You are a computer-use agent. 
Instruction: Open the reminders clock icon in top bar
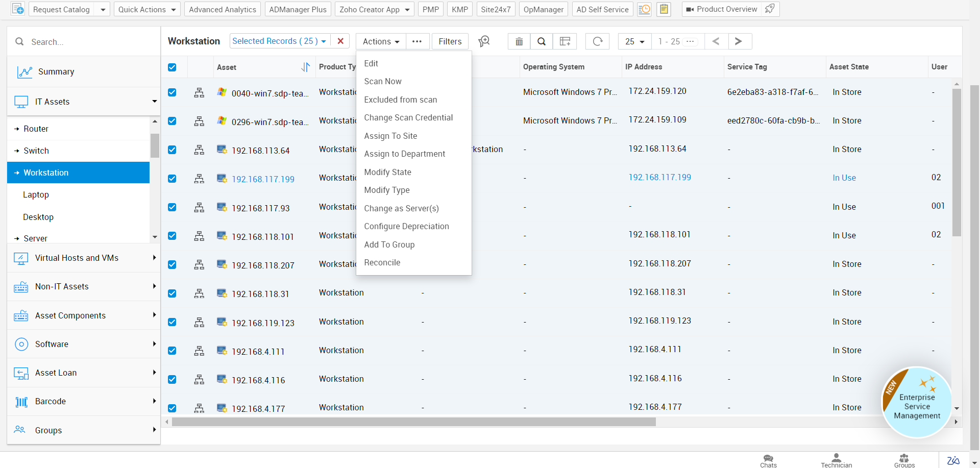645,9
